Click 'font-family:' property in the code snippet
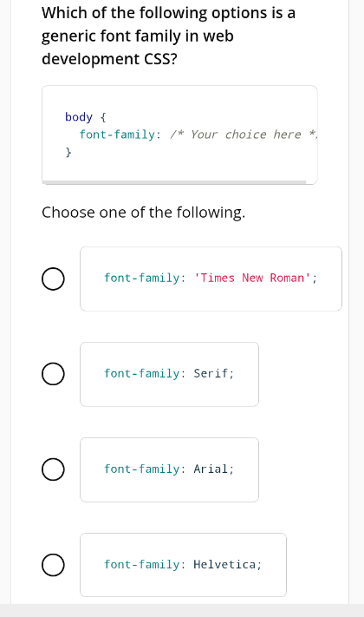The height and width of the screenshot is (617, 364). [x=120, y=135]
